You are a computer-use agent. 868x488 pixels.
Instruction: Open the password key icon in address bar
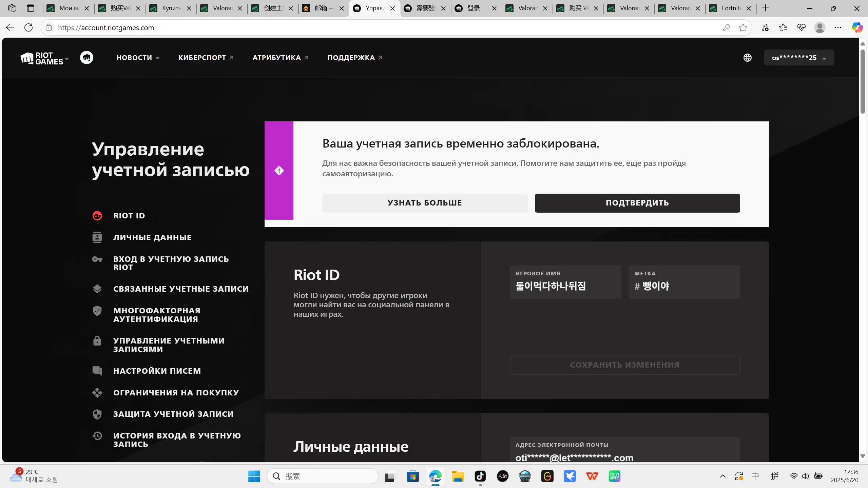click(726, 27)
